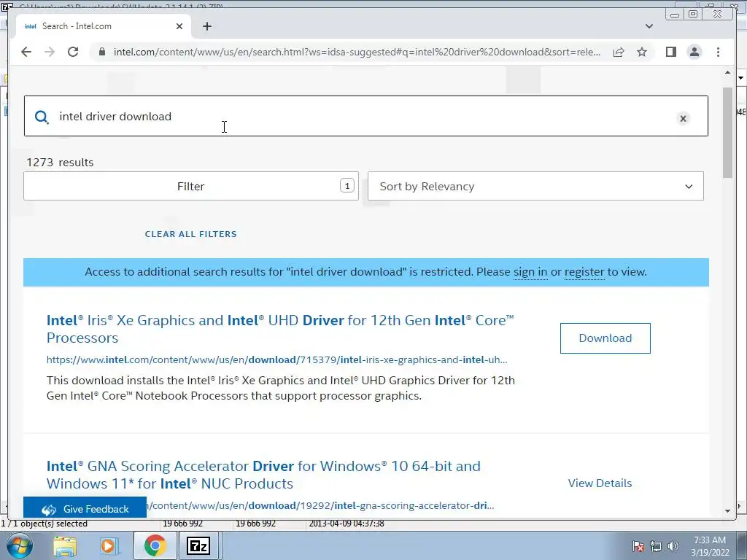This screenshot has height=560, width=747.
Task: Open the network tray icon
Action: [656, 546]
